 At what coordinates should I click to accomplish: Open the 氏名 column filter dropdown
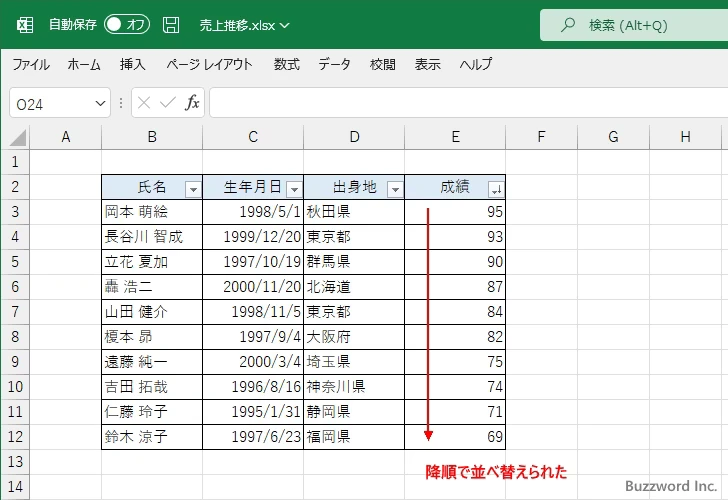(193, 188)
